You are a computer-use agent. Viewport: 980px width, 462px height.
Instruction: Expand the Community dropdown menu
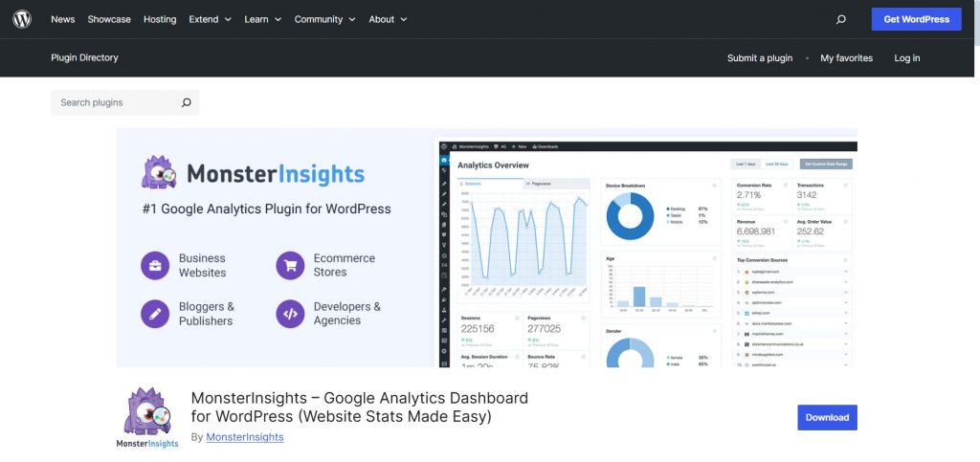pyautogui.click(x=324, y=19)
